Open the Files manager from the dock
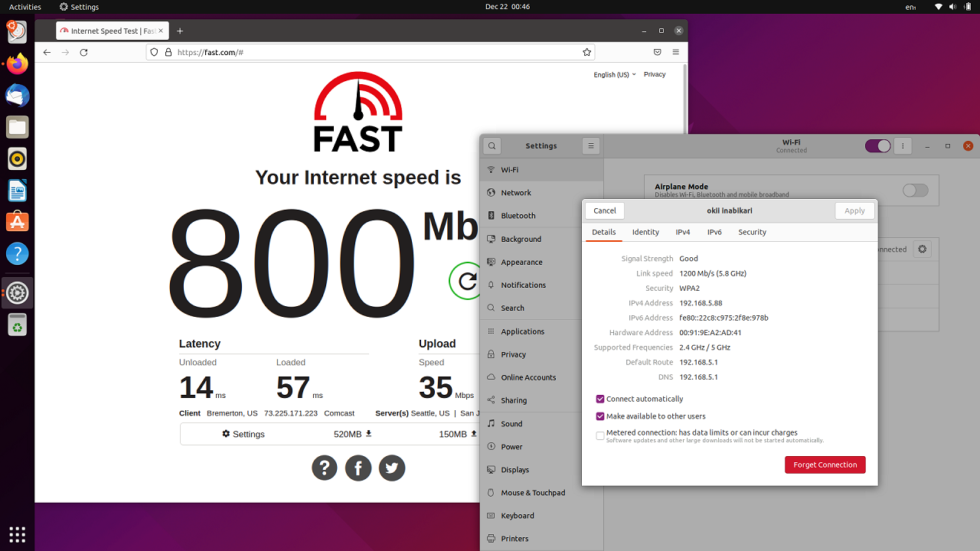 (17, 127)
